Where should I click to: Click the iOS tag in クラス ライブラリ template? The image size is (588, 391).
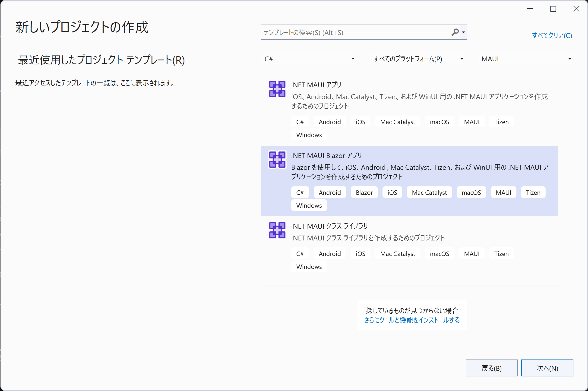pyautogui.click(x=360, y=254)
